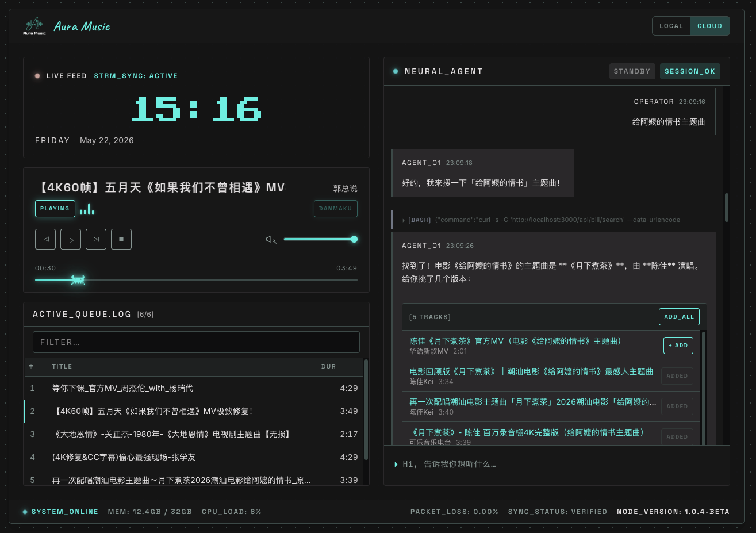Screen dimensions: 756x533
Task: Click the Aura Music logo icon
Action: [34, 26]
